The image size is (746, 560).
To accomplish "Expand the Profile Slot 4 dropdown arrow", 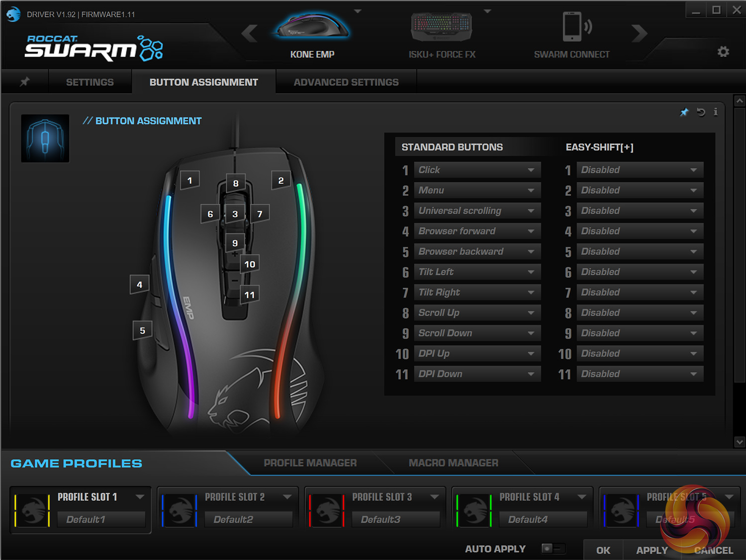I will click(581, 497).
